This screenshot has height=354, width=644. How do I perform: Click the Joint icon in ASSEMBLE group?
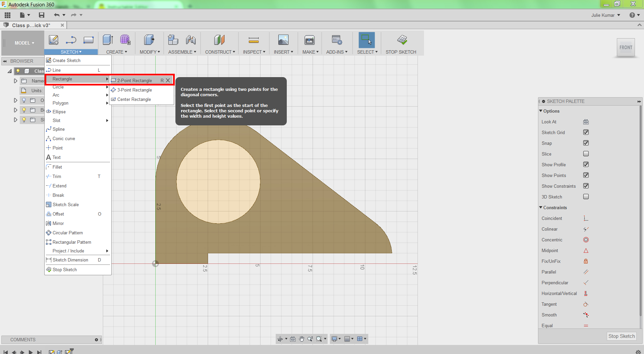(x=191, y=40)
